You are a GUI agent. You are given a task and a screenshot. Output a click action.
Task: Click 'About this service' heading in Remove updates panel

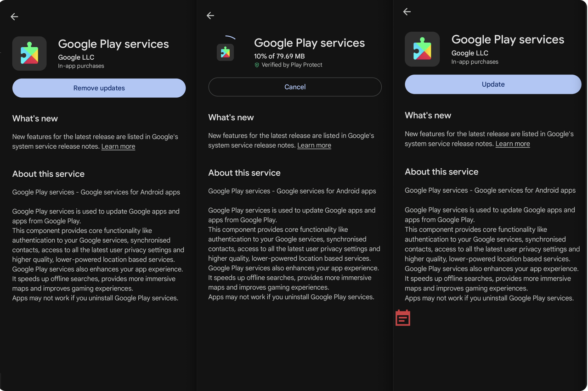coord(48,174)
